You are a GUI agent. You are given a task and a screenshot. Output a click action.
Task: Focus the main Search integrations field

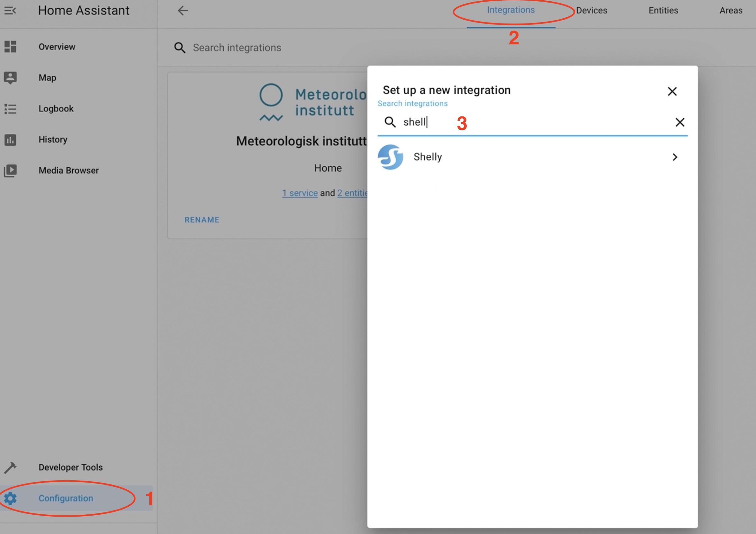[x=237, y=48]
